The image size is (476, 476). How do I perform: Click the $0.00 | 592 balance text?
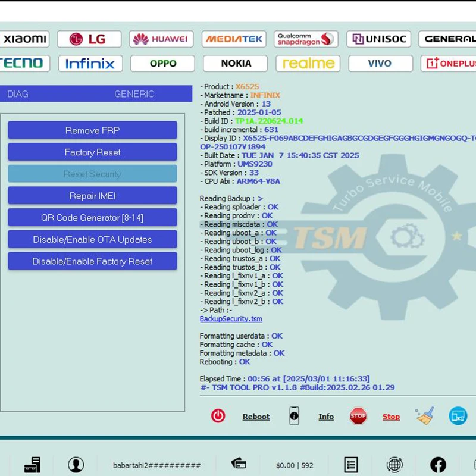point(295,465)
